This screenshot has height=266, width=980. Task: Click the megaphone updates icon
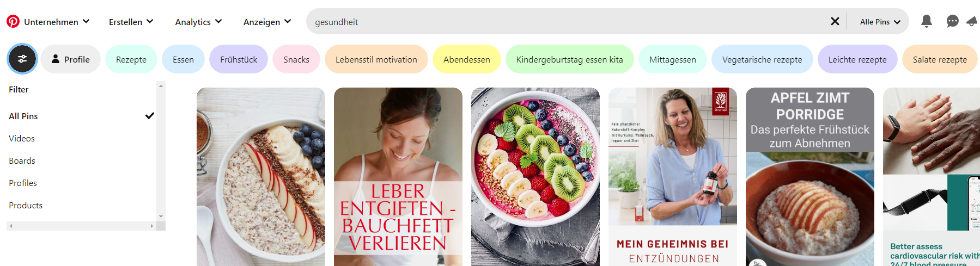click(972, 21)
